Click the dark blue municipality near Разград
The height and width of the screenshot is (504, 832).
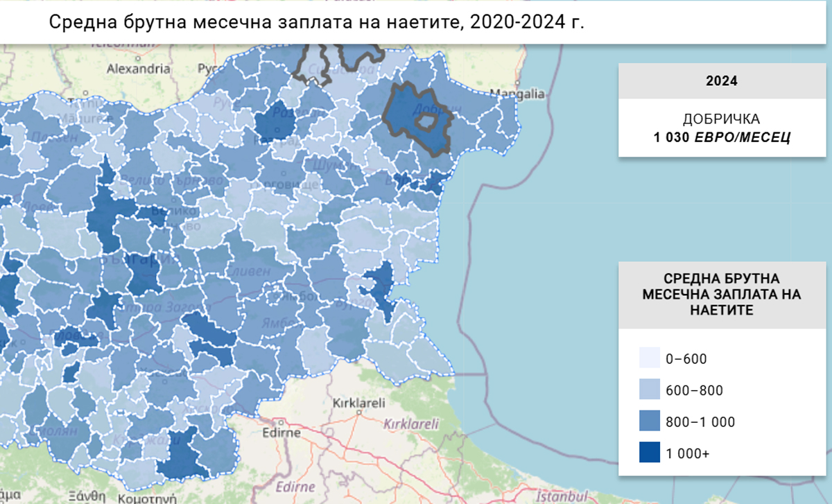(x=275, y=123)
